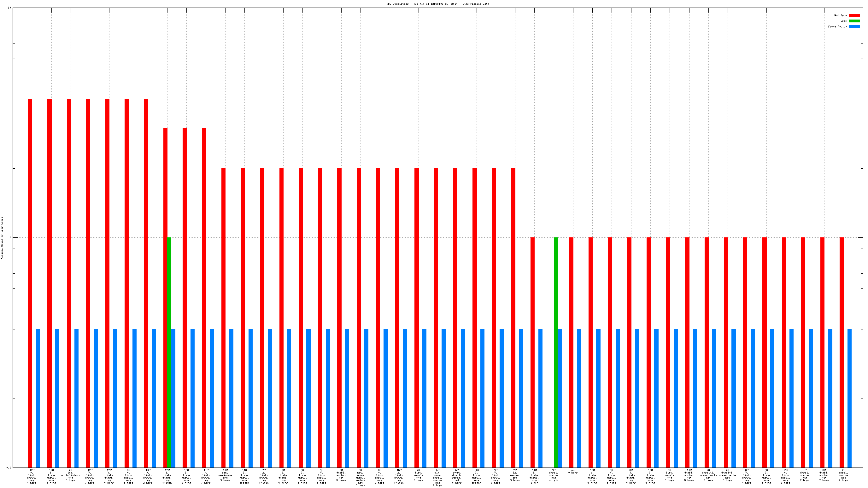Click the 'Score (0..1)' legend label
Image resolution: width=868 pixels, height=488 pixels.
click(837, 26)
